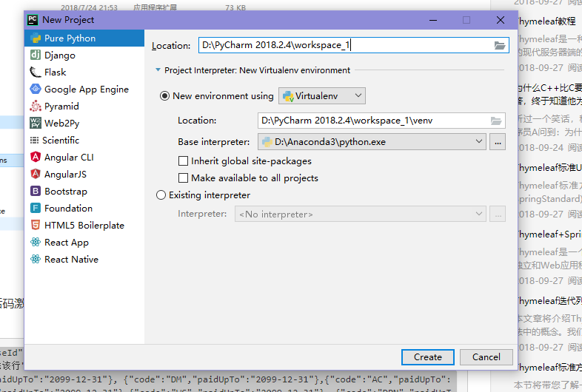The image size is (582, 392).
Task: Select Flask label in project list
Action: tap(56, 72)
